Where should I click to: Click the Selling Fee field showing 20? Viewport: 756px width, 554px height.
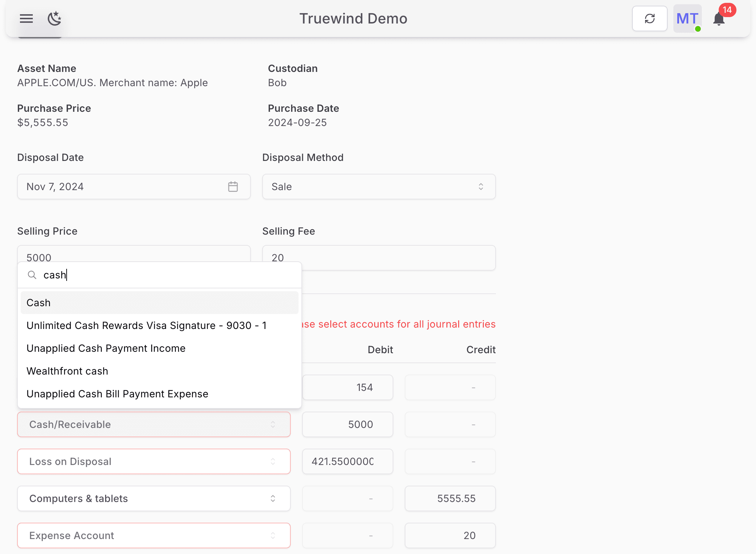point(379,257)
